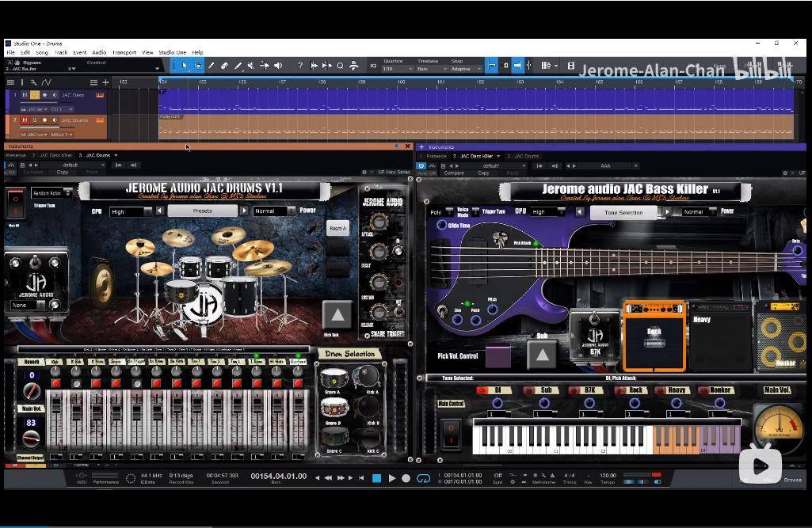This screenshot has width=812, height=528.
Task: Toggle Bass Killer plugin power activate button
Action: pos(421,165)
